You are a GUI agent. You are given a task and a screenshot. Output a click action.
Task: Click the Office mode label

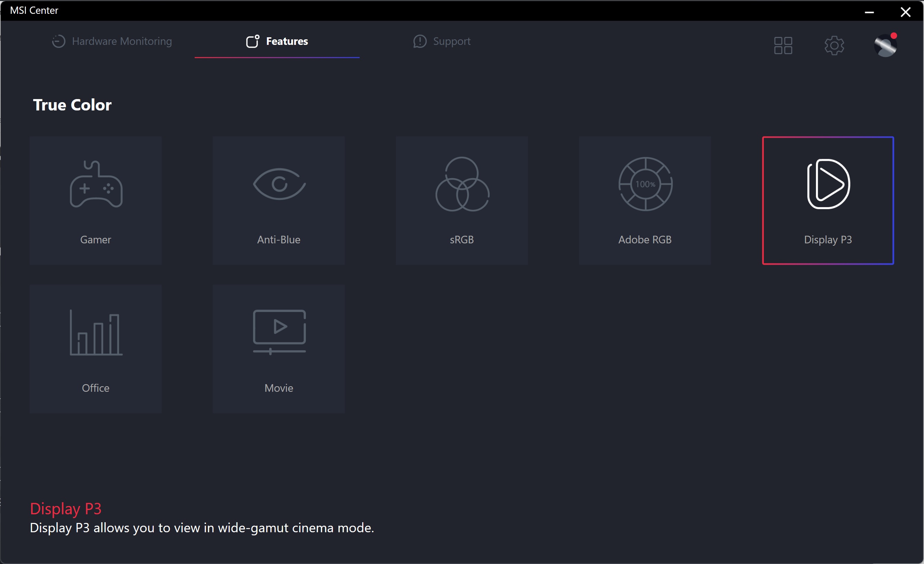[96, 388]
